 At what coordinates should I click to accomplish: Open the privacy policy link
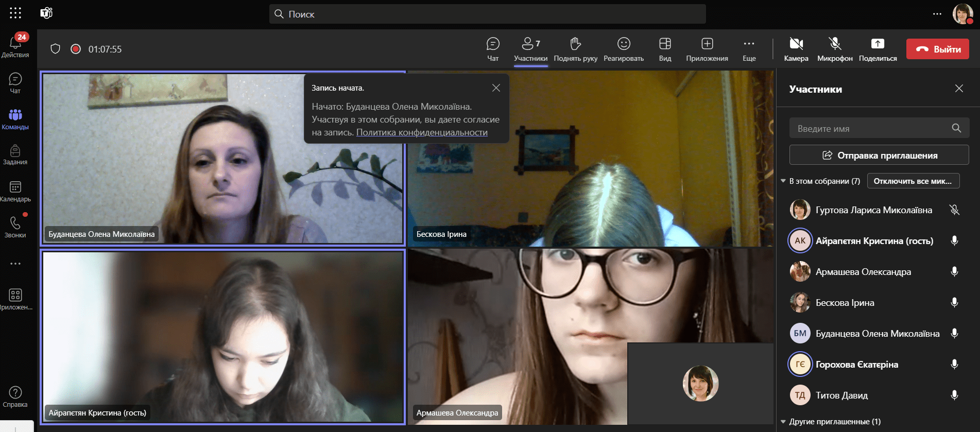(x=422, y=132)
